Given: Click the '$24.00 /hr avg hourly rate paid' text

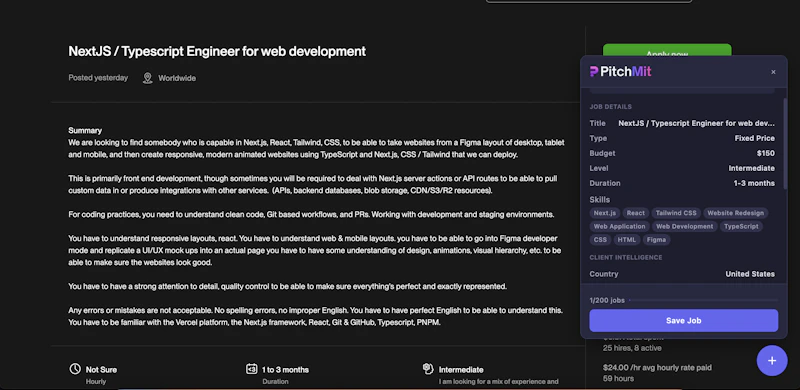Looking at the screenshot, I should [657, 368].
